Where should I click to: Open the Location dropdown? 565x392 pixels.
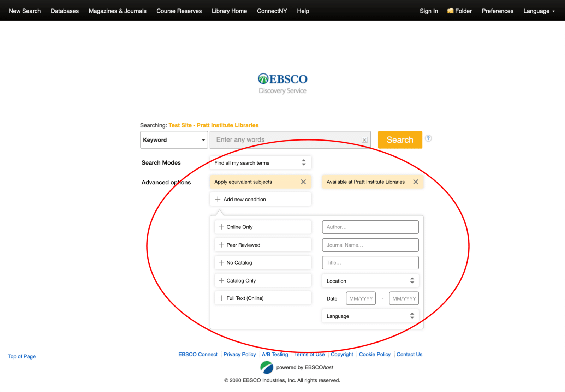point(370,281)
